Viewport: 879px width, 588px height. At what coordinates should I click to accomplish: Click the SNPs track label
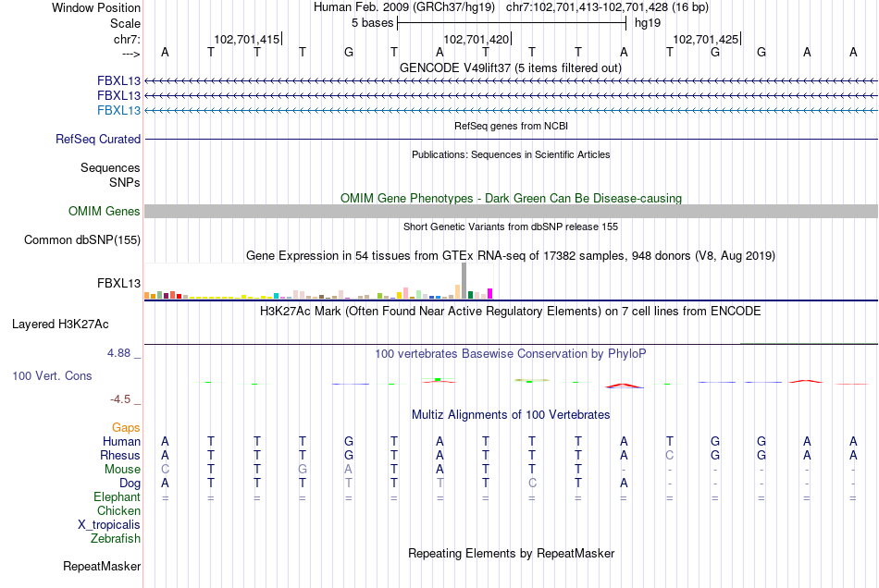125,182
